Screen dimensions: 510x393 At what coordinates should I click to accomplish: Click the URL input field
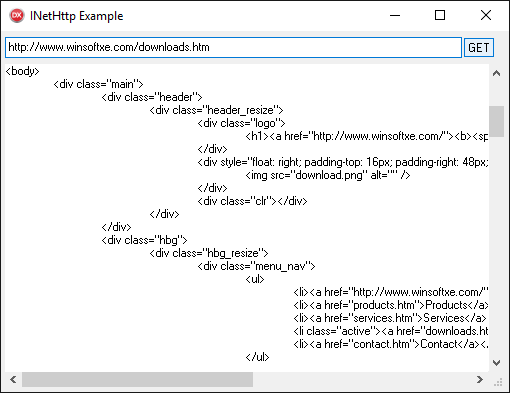click(233, 47)
